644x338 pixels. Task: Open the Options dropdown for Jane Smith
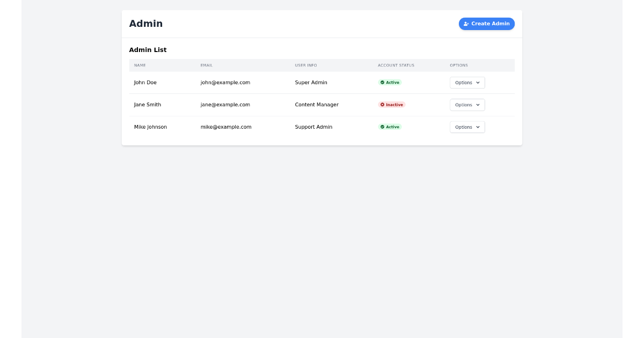coord(467,105)
